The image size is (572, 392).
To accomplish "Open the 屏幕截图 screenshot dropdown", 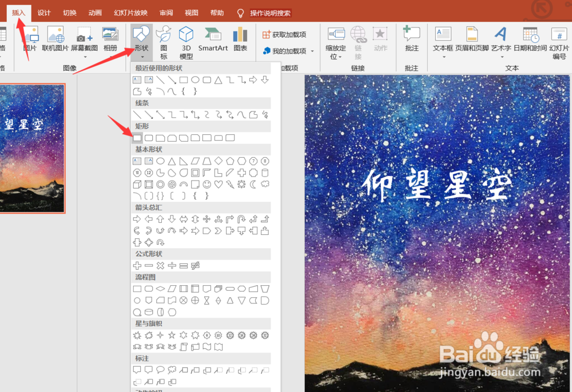I will [84, 42].
